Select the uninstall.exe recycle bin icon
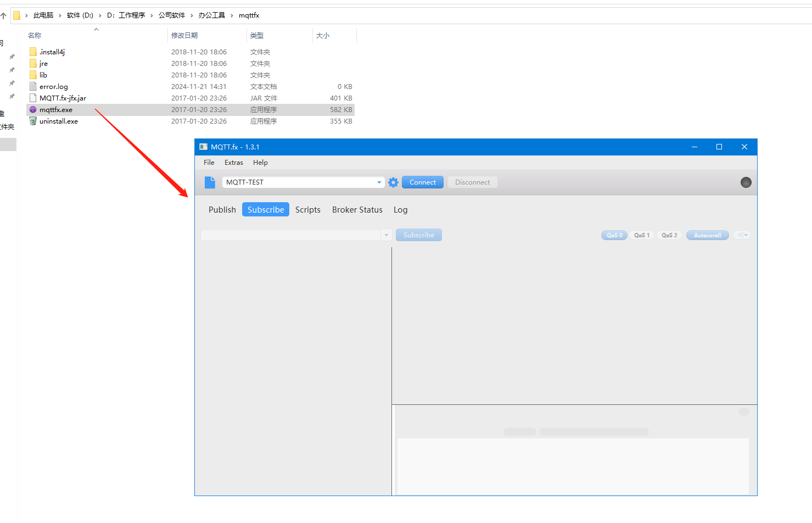 point(33,121)
